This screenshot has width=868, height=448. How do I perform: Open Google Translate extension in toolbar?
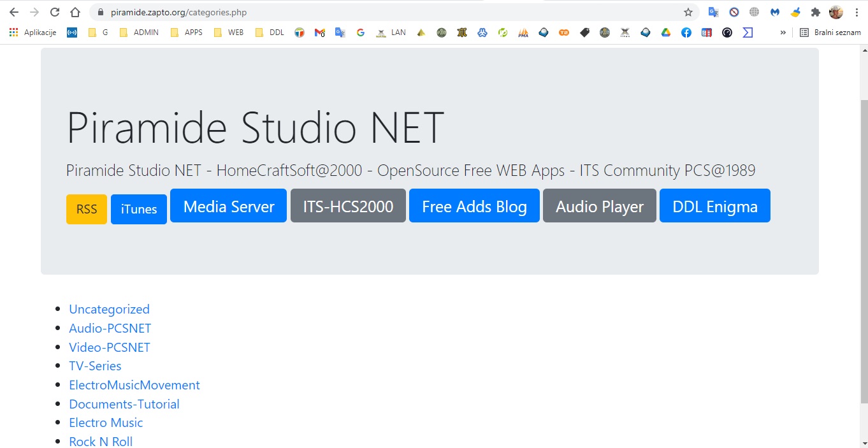click(714, 12)
